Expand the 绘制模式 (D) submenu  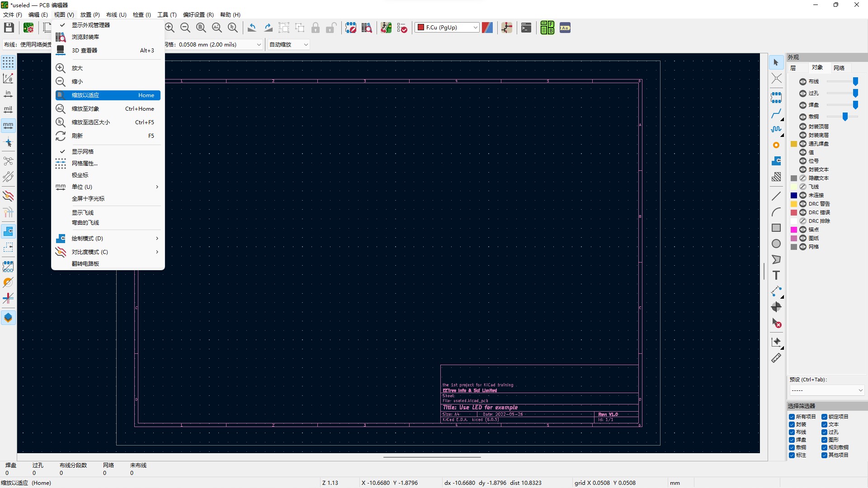[108, 238]
